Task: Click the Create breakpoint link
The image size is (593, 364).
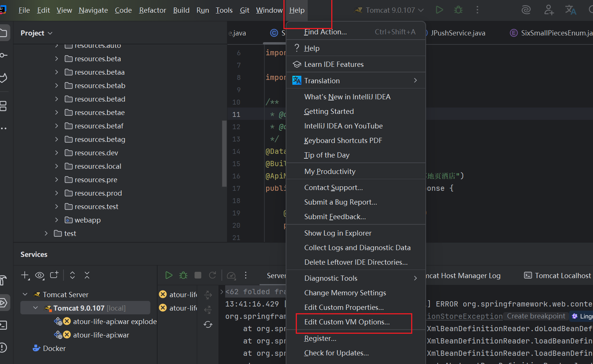Action: click(x=536, y=316)
